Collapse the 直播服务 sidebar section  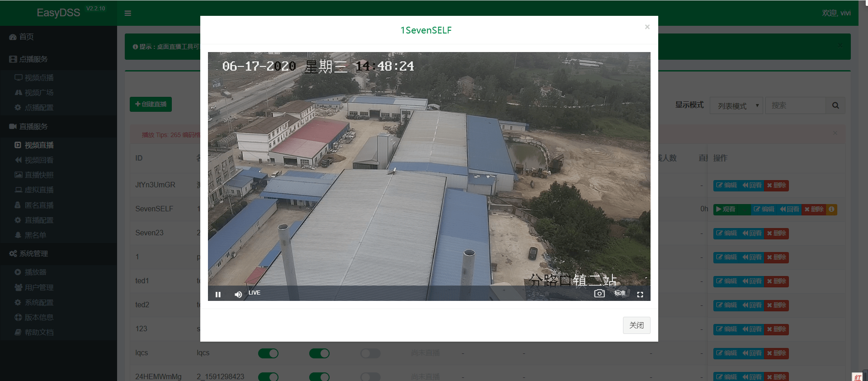click(x=58, y=126)
